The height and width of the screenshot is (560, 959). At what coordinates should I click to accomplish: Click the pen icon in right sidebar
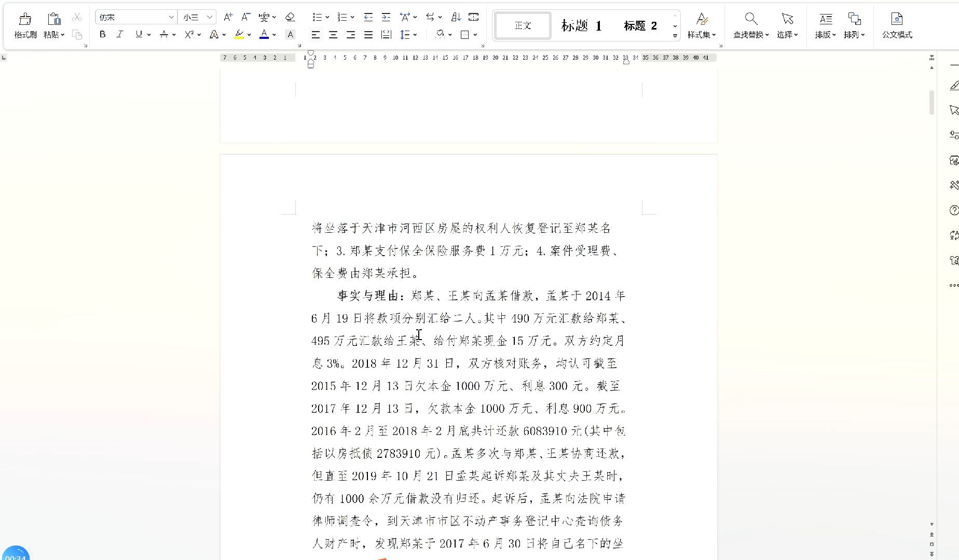[x=954, y=86]
